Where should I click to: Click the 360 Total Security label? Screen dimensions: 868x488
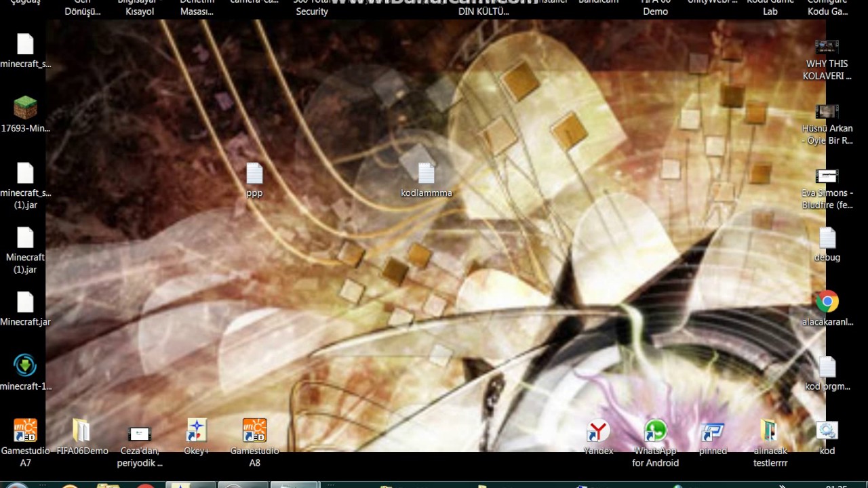312,6
